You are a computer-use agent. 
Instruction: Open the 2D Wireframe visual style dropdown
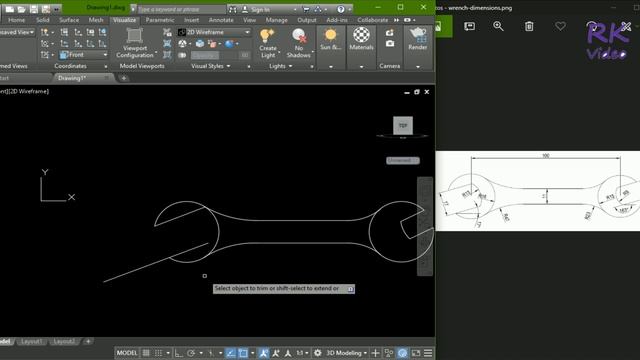click(x=214, y=32)
